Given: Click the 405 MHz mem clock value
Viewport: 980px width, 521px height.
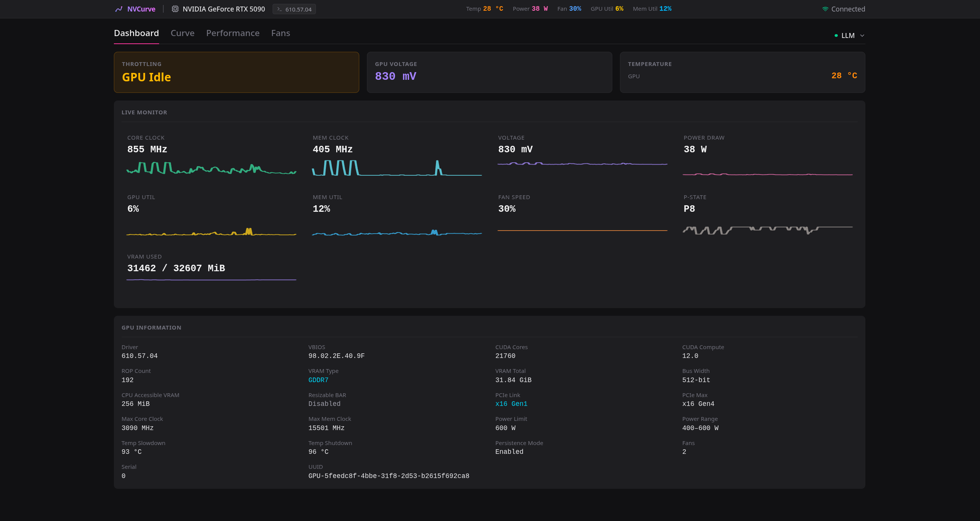Looking at the screenshot, I should (332, 149).
